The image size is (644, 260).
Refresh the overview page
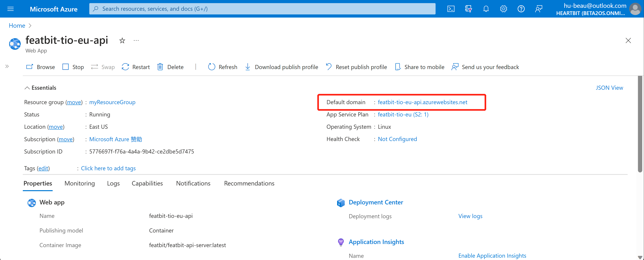coord(222,67)
